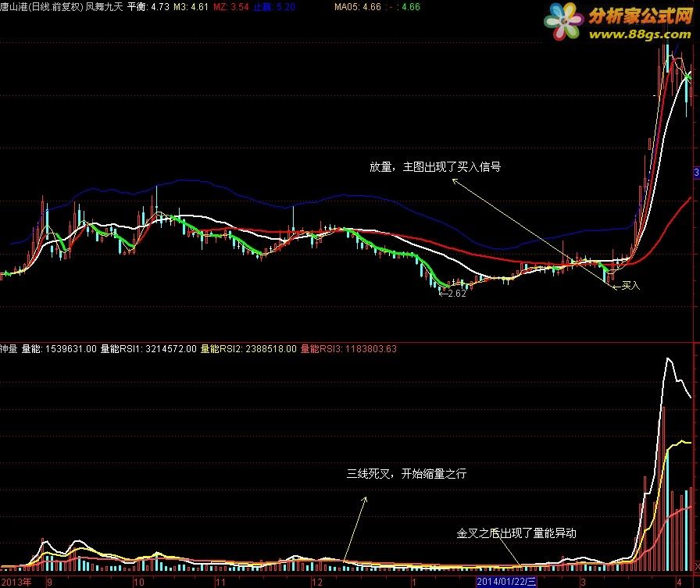Click the yellow 量能RSI2: 2388518.00 value
Image resolution: width=700 pixels, height=588 pixels.
[x=248, y=349]
